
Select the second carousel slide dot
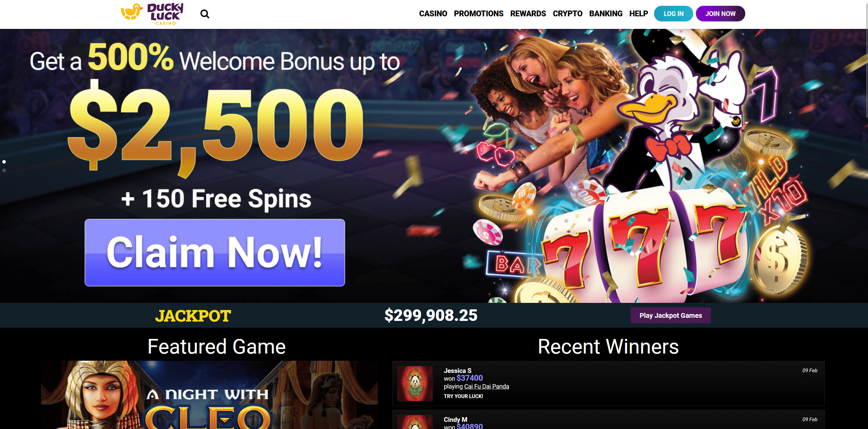[x=4, y=170]
